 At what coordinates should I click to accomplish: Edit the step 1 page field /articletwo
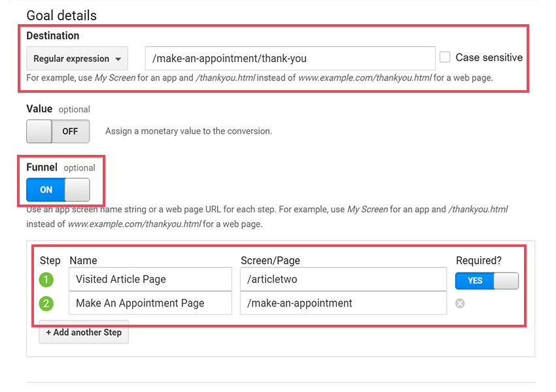[x=343, y=279]
